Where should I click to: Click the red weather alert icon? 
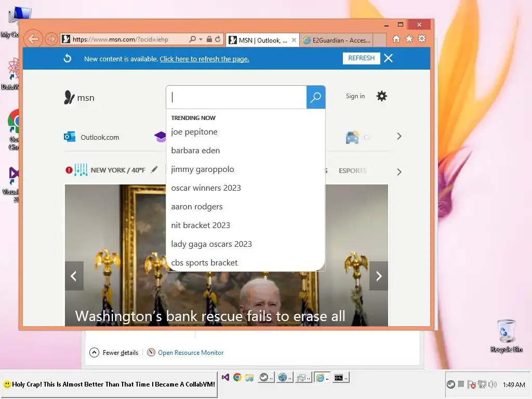point(69,170)
